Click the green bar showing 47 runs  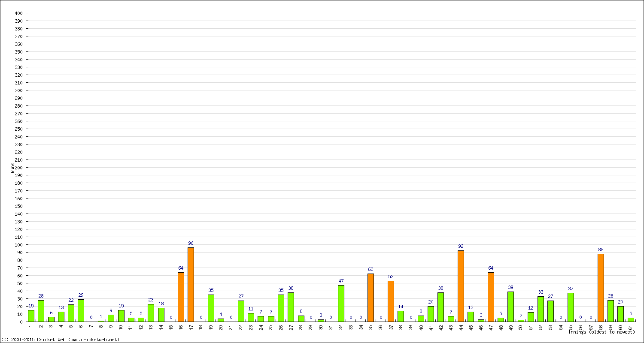coord(341,303)
